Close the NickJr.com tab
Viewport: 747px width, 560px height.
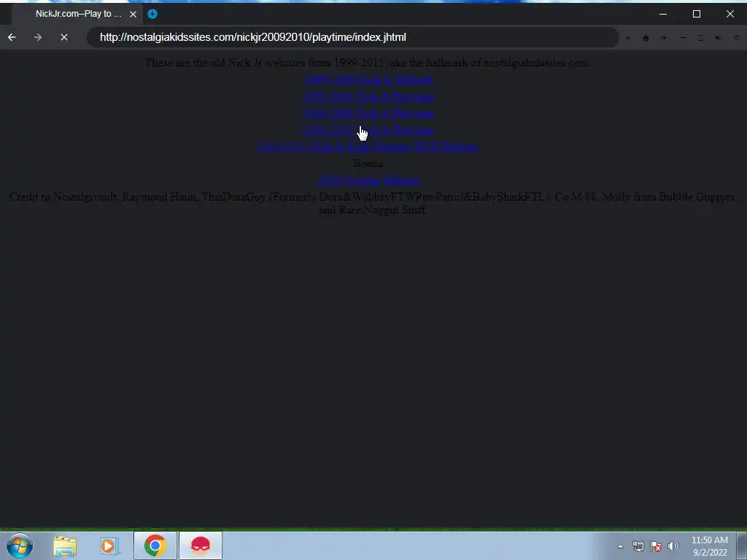(133, 14)
